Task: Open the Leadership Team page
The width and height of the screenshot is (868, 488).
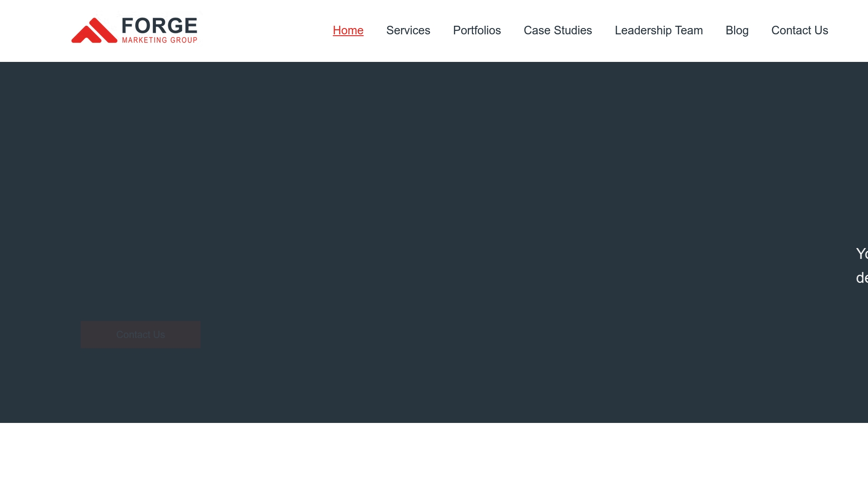Action: [x=658, y=30]
